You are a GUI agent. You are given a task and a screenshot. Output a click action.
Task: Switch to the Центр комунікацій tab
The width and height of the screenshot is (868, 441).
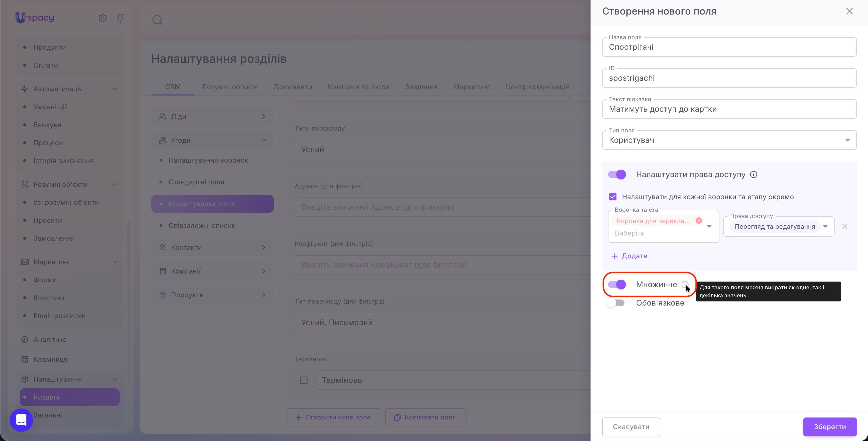pyautogui.click(x=537, y=87)
